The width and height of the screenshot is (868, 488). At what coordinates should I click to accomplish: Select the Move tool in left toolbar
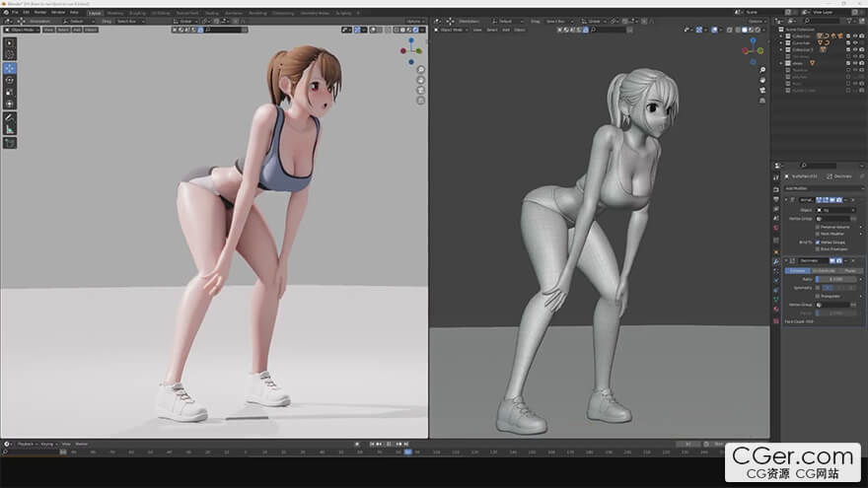pyautogui.click(x=10, y=68)
